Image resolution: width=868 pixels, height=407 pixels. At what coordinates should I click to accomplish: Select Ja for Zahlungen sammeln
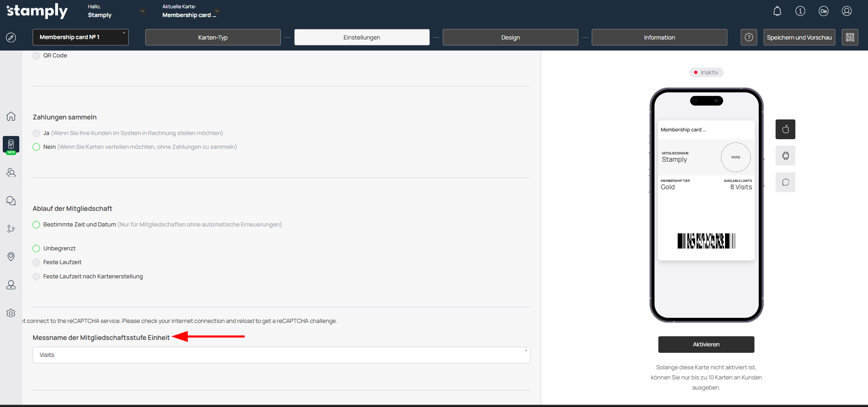pos(36,133)
